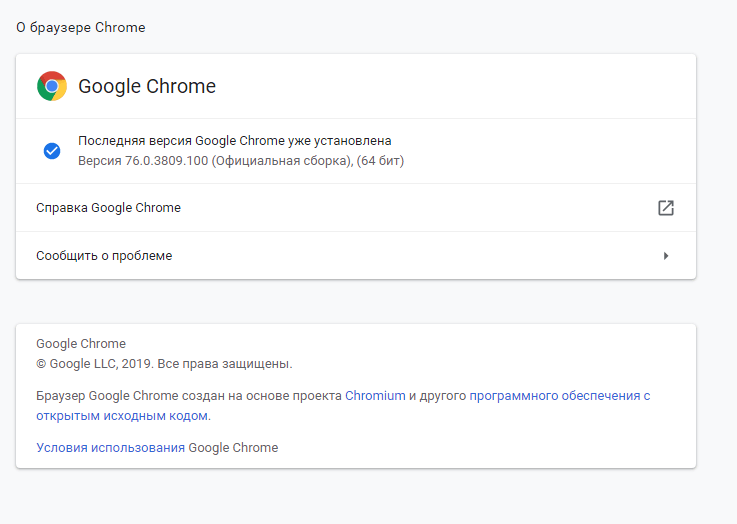
Task: Click the "(Официальная сборка)" text
Action: tap(281, 160)
